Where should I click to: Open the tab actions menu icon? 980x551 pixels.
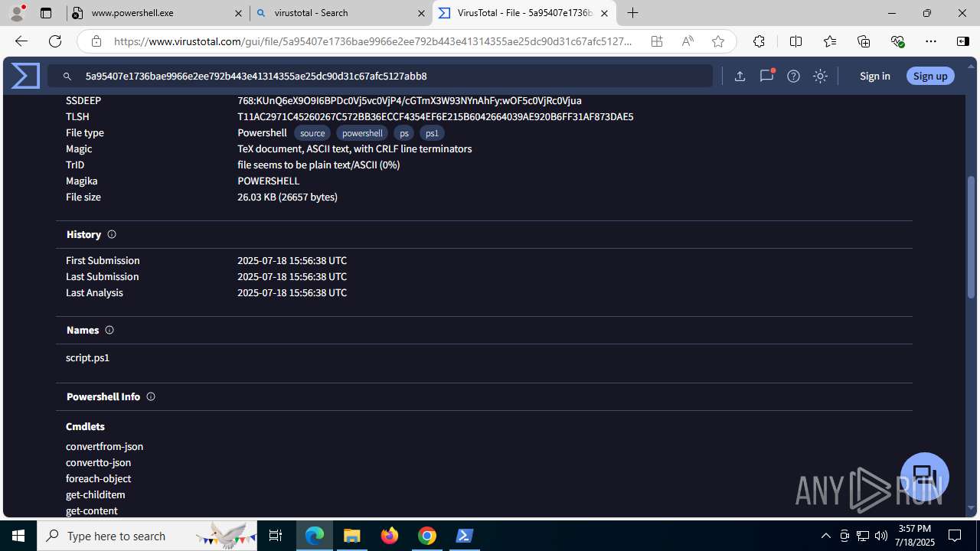(x=46, y=13)
